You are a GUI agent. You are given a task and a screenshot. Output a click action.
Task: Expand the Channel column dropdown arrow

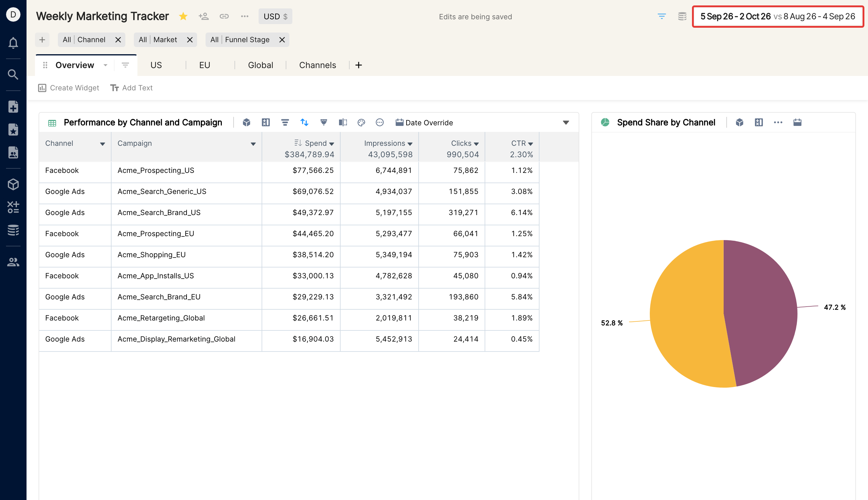pyautogui.click(x=102, y=144)
